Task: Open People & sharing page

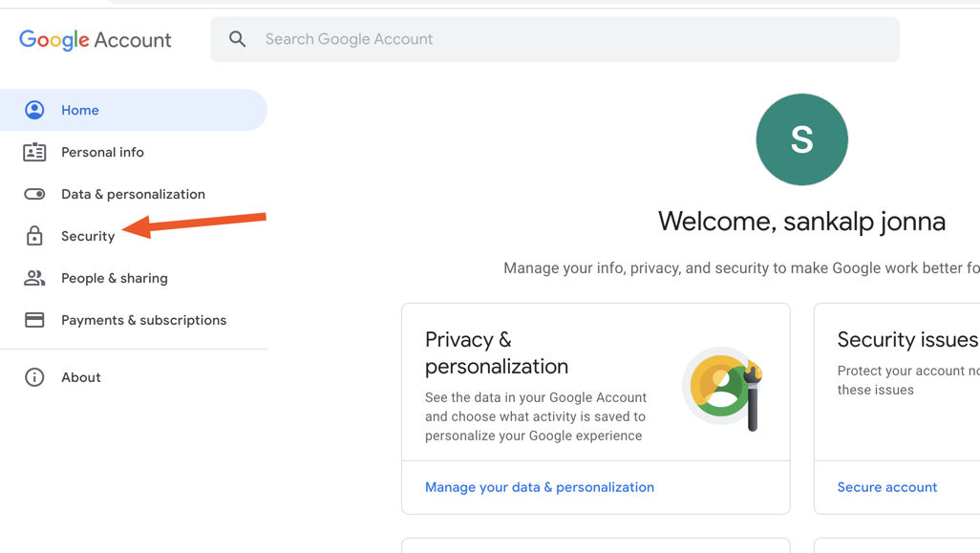Action: pyautogui.click(x=115, y=278)
